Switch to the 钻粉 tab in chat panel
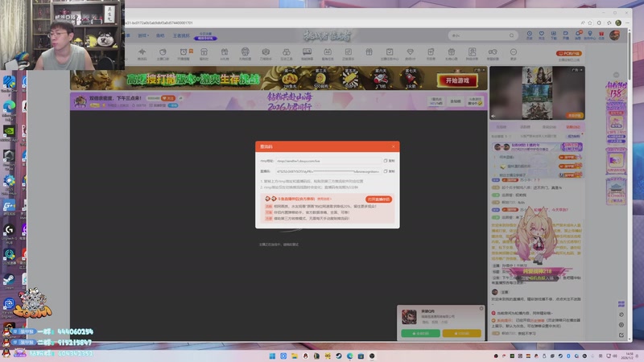Image resolution: width=644 pixels, height=362 pixels. (573, 127)
